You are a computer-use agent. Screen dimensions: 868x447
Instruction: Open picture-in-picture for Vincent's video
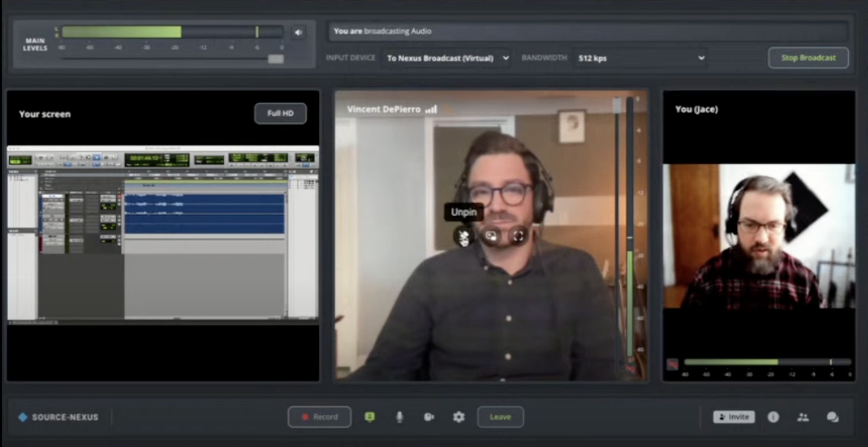tap(491, 236)
